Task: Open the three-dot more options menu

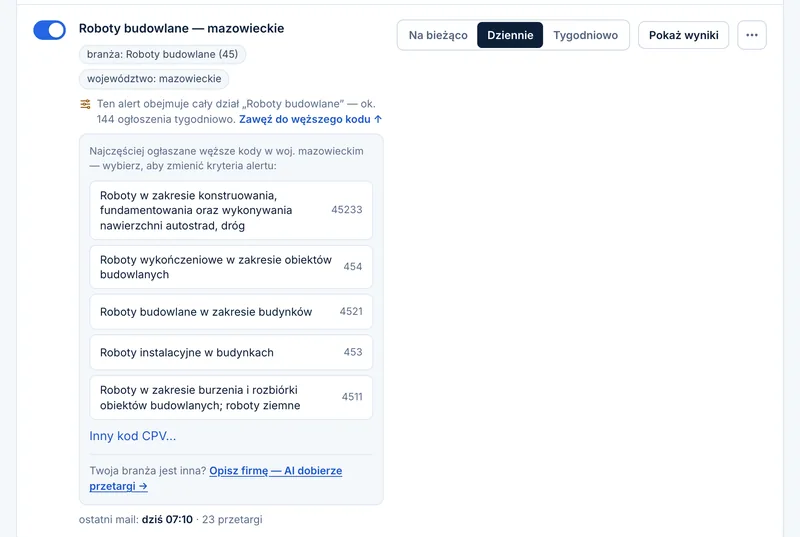Action: point(752,35)
